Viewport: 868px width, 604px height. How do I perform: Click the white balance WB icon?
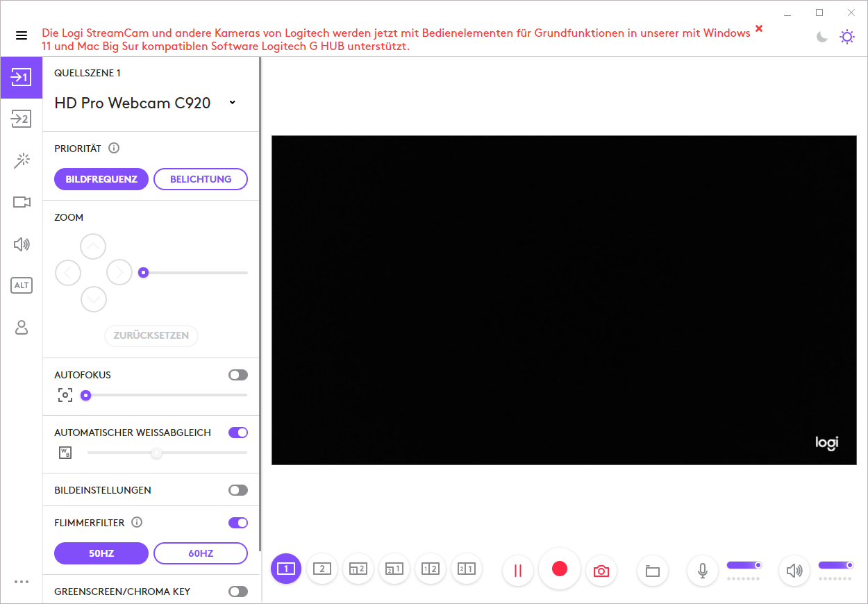(x=65, y=453)
